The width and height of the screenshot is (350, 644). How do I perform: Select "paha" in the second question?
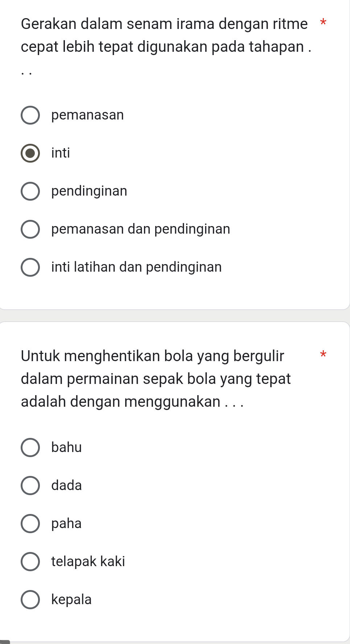(x=30, y=524)
